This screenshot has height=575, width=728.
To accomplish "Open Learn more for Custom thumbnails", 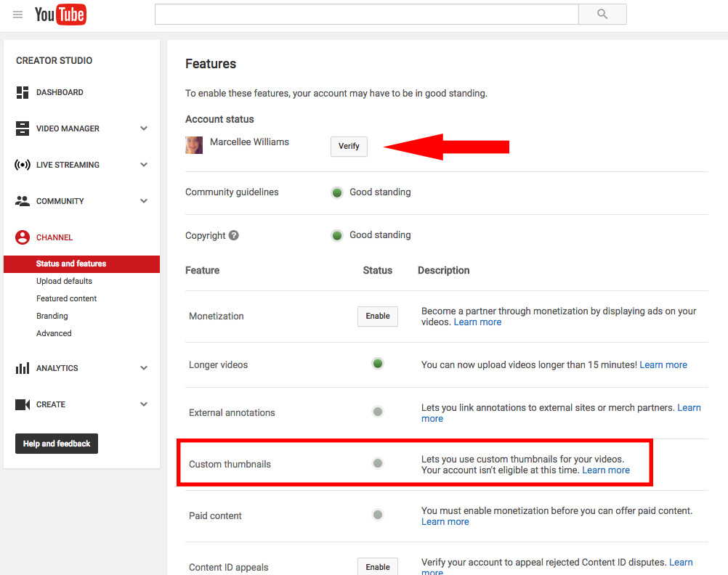I will [x=606, y=470].
